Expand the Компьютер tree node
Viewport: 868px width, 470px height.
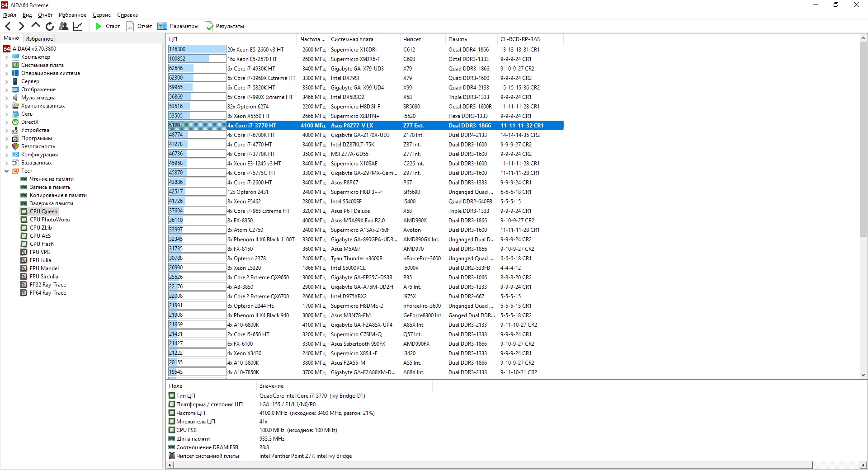coord(6,57)
